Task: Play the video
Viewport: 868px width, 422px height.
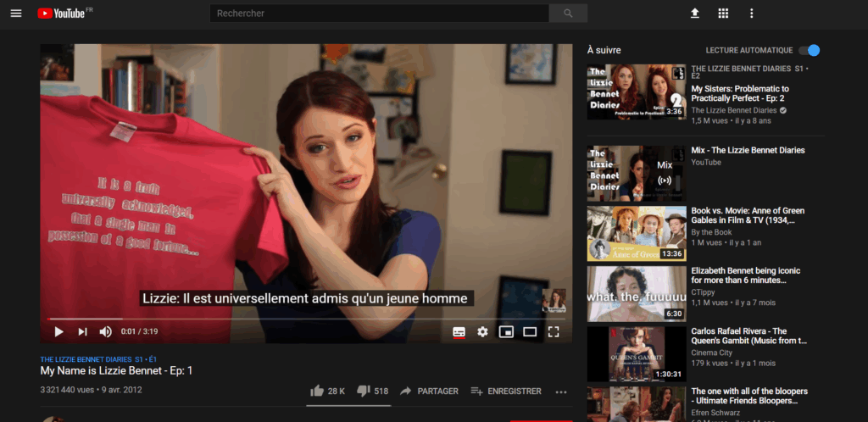Action: pos(58,332)
